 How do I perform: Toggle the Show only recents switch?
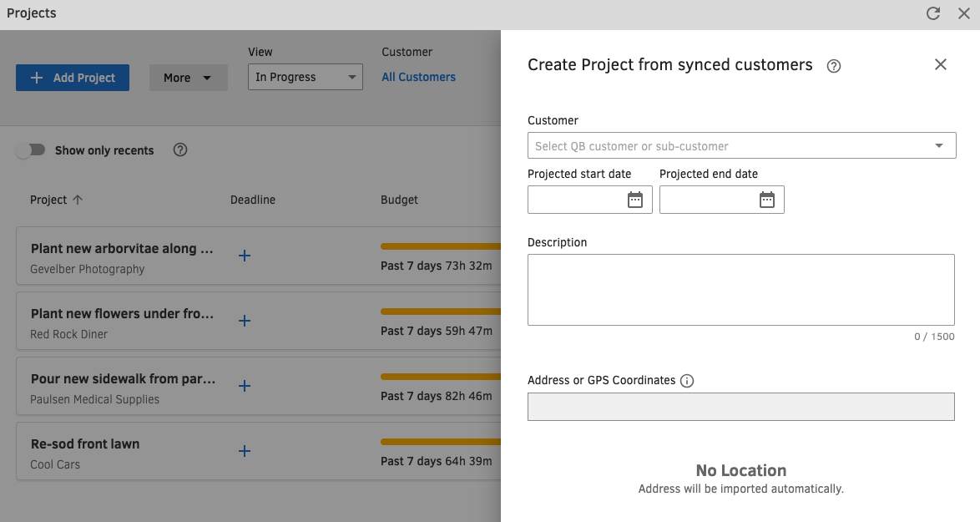coord(31,150)
